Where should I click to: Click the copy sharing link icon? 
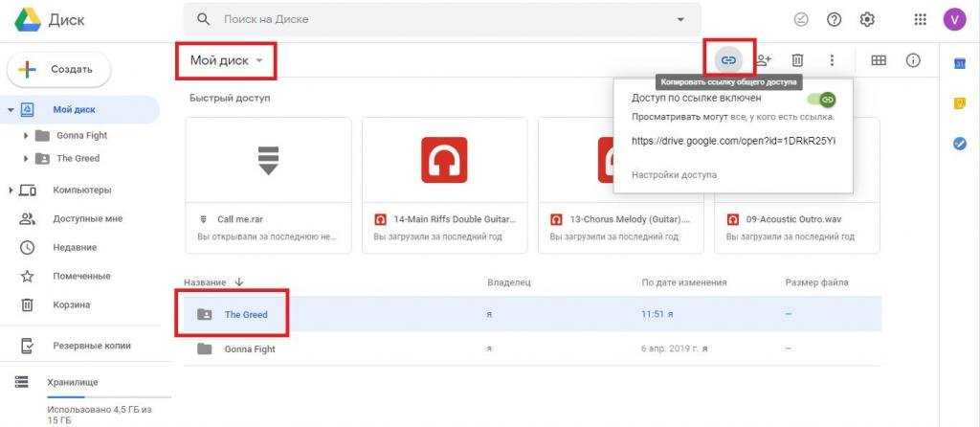coord(728,60)
